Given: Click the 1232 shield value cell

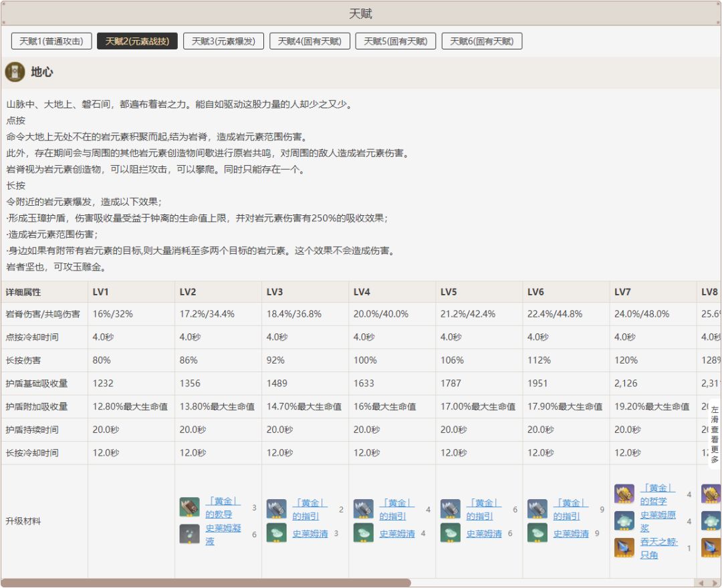Looking at the screenshot, I should pyautogui.click(x=131, y=384).
